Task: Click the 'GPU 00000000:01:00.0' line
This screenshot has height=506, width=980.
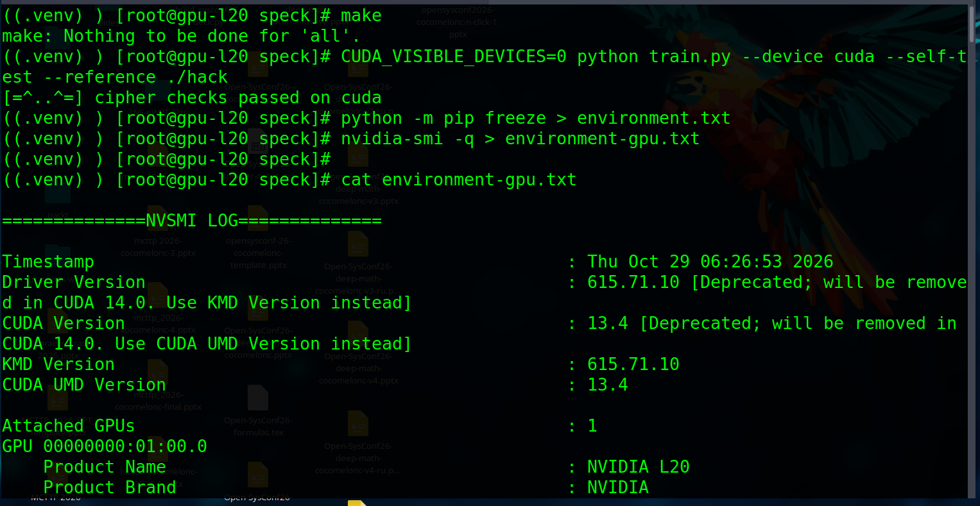Action: pyautogui.click(x=105, y=446)
